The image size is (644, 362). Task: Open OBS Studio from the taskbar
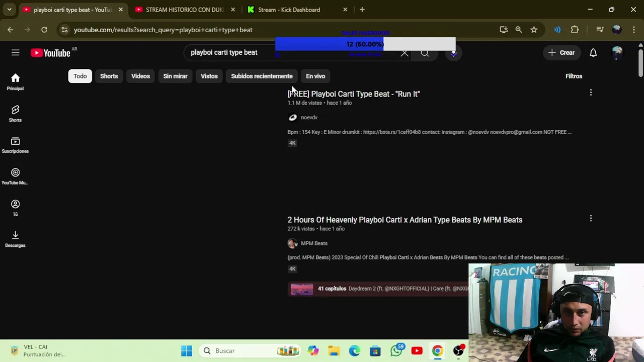pos(458,351)
